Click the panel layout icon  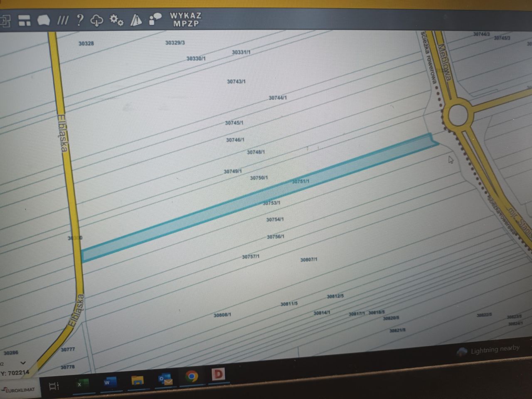[25, 20]
